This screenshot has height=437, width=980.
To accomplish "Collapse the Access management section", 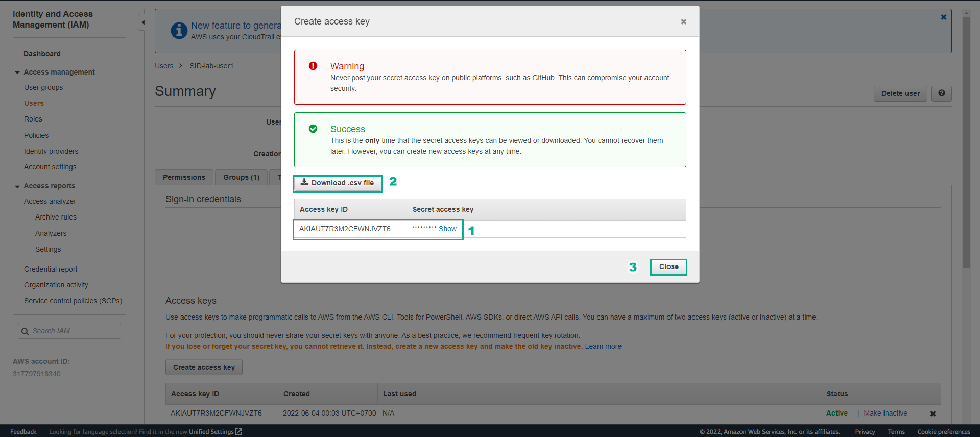I will point(17,71).
